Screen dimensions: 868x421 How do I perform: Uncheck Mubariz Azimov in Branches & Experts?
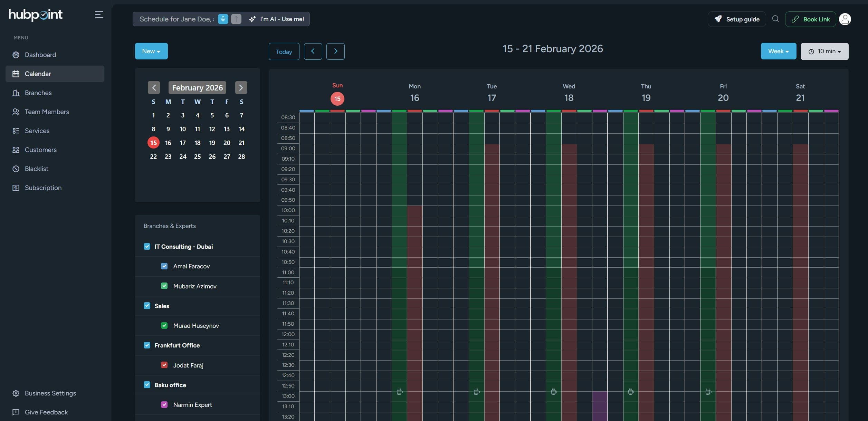tap(164, 286)
